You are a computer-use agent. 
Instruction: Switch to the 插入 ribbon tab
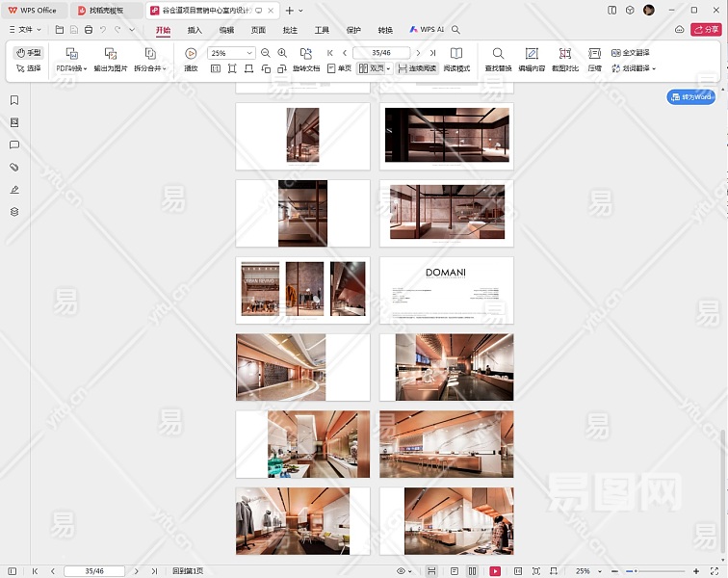tap(195, 30)
